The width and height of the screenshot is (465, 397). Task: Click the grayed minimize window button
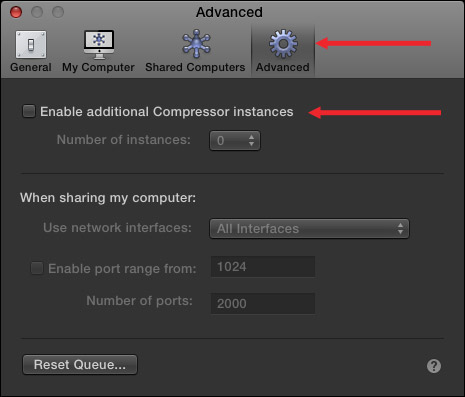tap(37, 12)
